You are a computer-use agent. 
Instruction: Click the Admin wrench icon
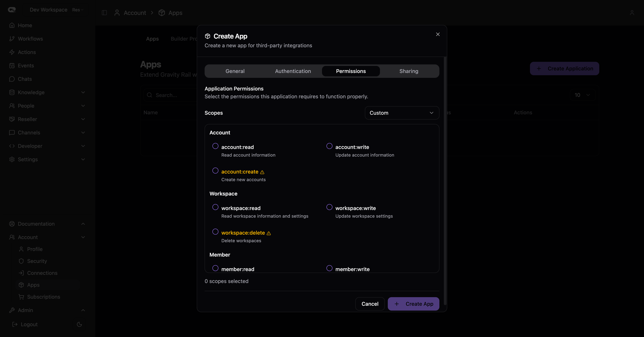12,310
